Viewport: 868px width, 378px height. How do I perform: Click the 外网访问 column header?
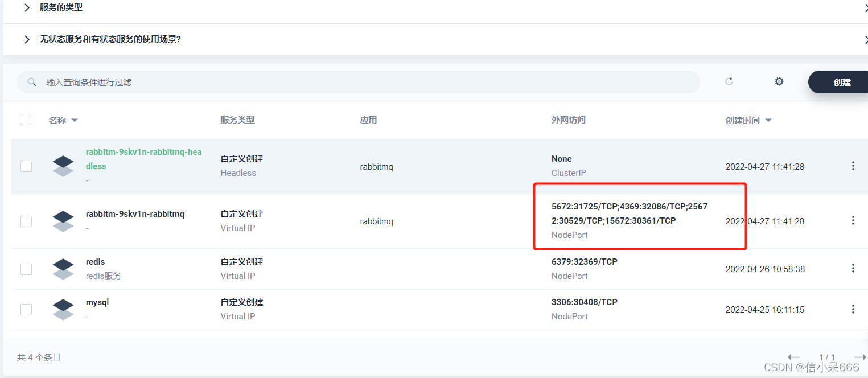(569, 120)
